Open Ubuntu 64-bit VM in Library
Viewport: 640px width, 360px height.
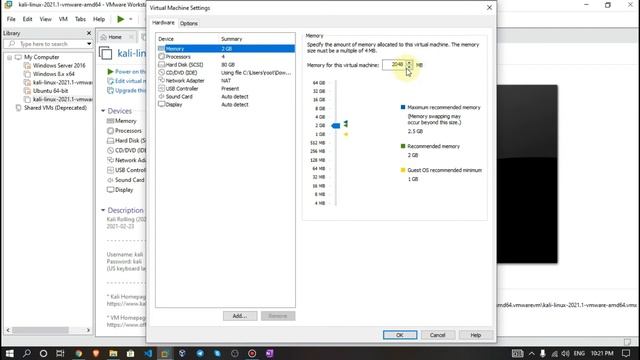click(50, 91)
